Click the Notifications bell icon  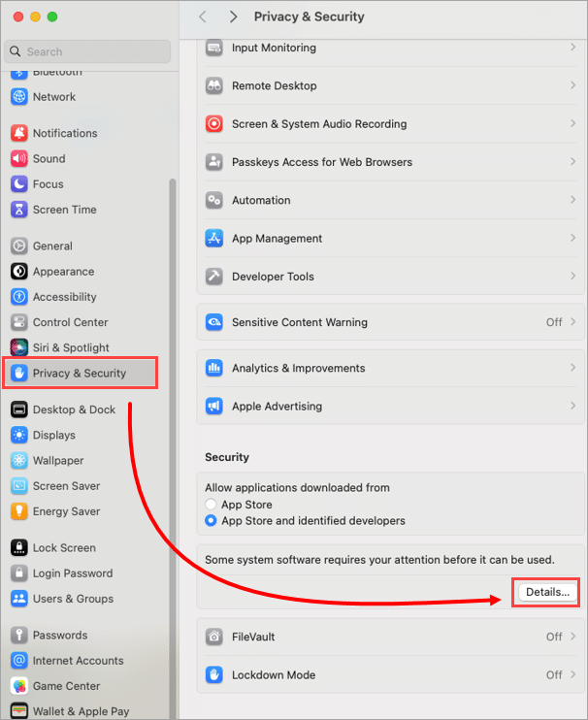18,133
